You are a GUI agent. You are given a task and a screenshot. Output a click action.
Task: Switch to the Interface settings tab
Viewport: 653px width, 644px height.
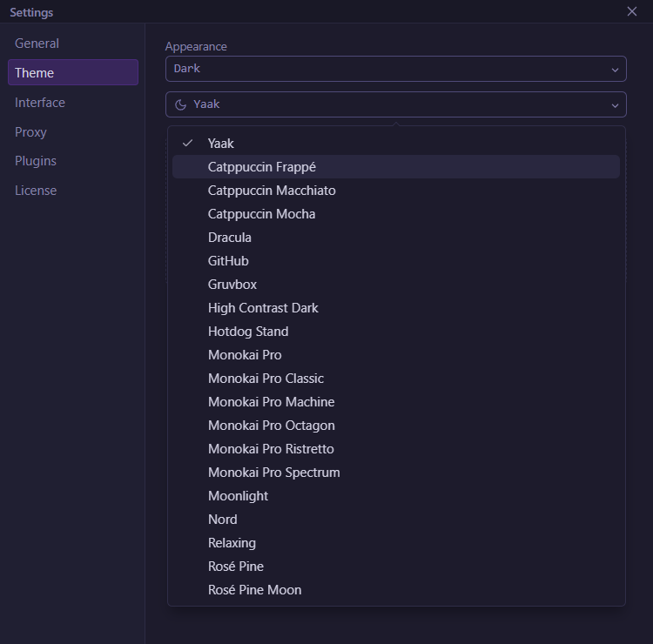point(40,103)
